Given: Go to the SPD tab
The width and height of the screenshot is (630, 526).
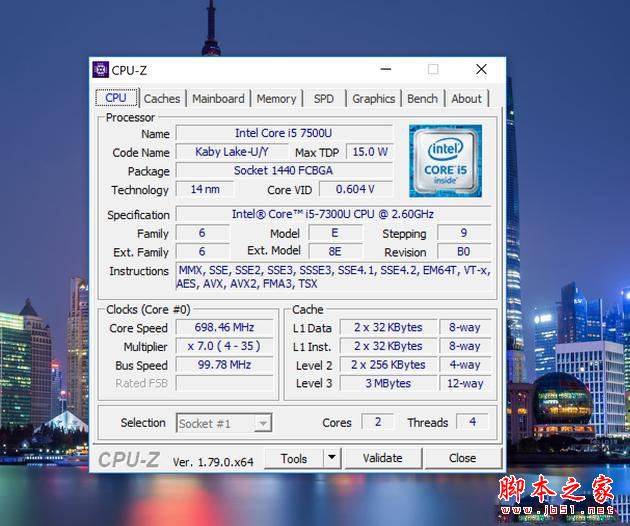Looking at the screenshot, I should click(324, 98).
